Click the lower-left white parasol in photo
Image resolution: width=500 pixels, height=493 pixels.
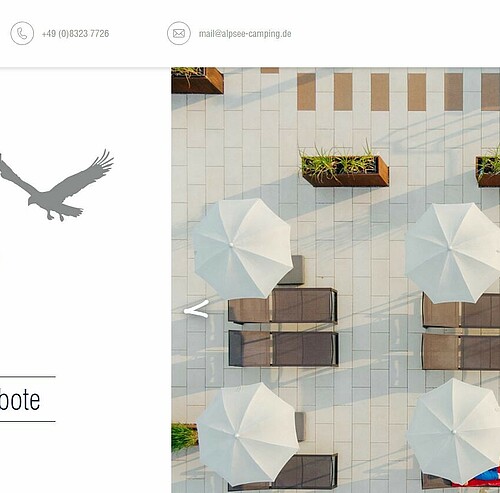pos(248,434)
